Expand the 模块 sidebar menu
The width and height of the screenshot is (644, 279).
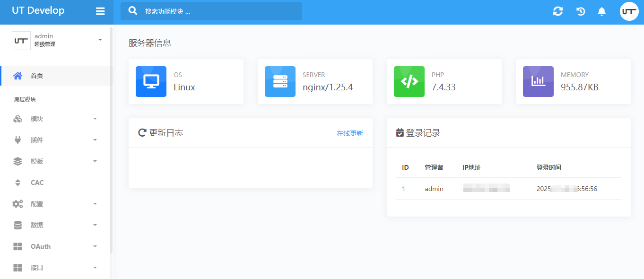click(55, 119)
